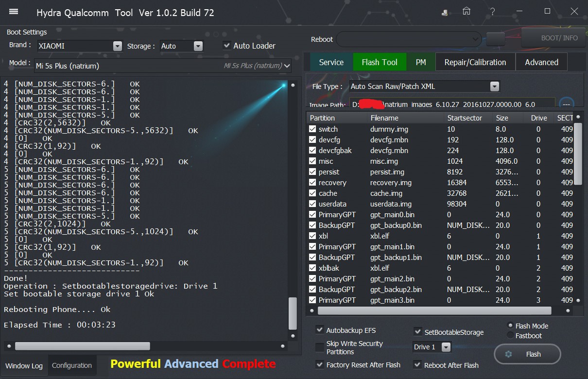This screenshot has height=379, width=588.
Task: Click the Drive column header
Action: (539, 118)
